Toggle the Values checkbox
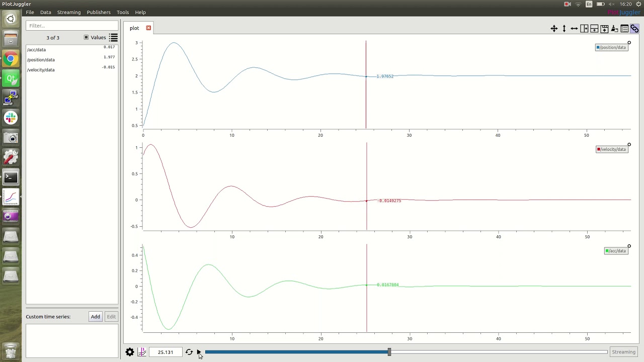 pyautogui.click(x=86, y=37)
